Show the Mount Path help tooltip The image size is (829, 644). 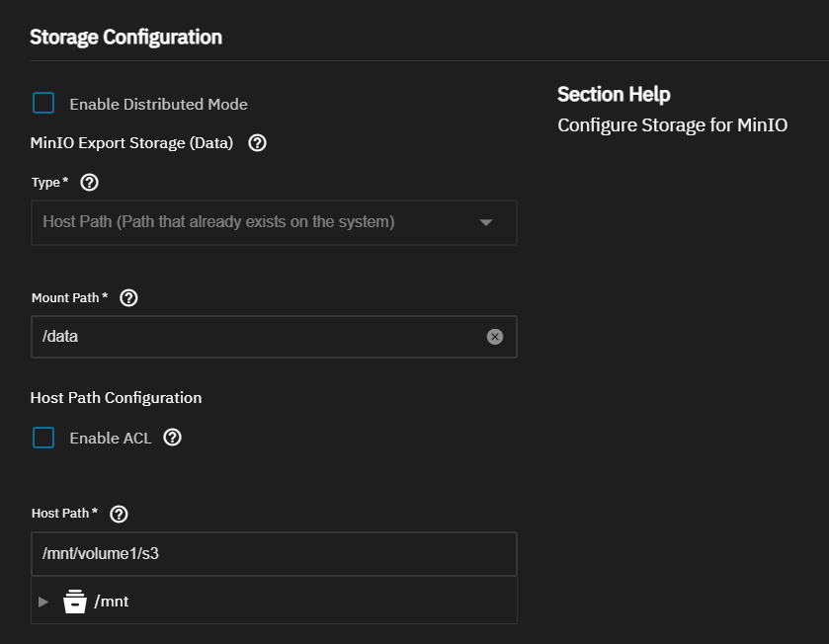(128, 298)
